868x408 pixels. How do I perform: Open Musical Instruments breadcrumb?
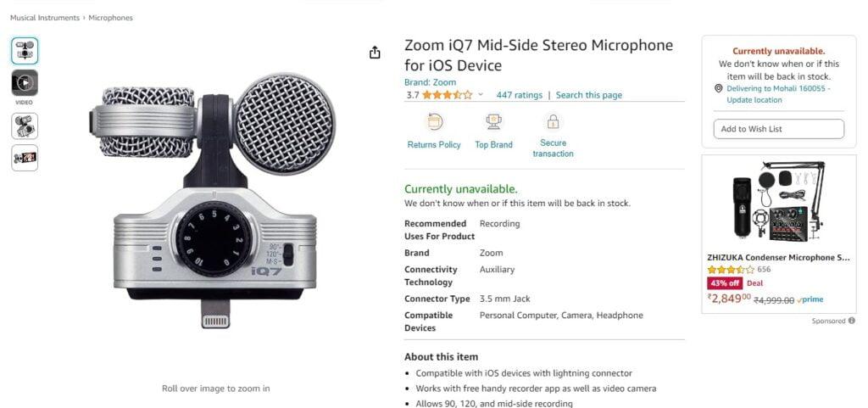point(45,18)
